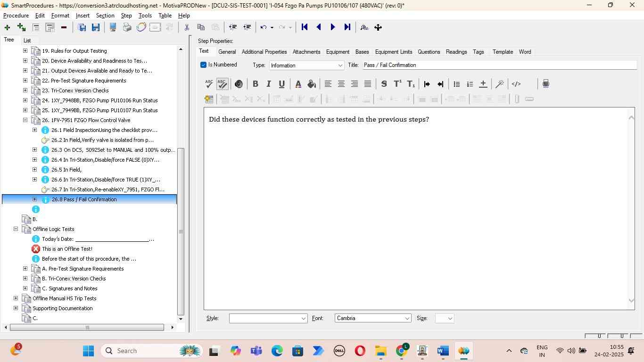This screenshot has height=362, width=644.
Task: Jump to the first step with the navigation arrow
Action: tap(305, 27)
